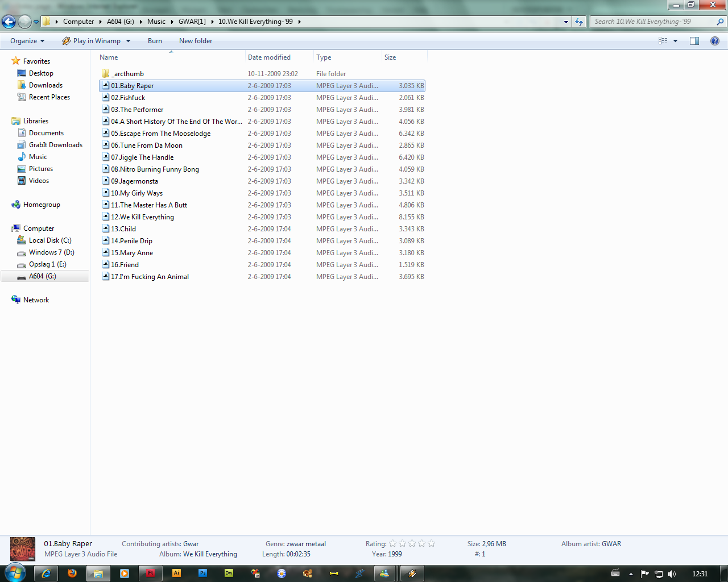Open the Pictures library
728x582 pixels.
[41, 169]
